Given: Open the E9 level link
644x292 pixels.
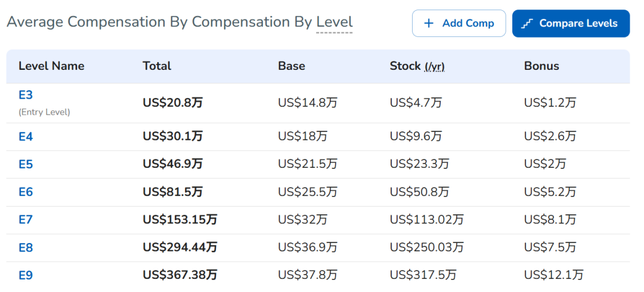Looking at the screenshot, I should [x=26, y=275].
